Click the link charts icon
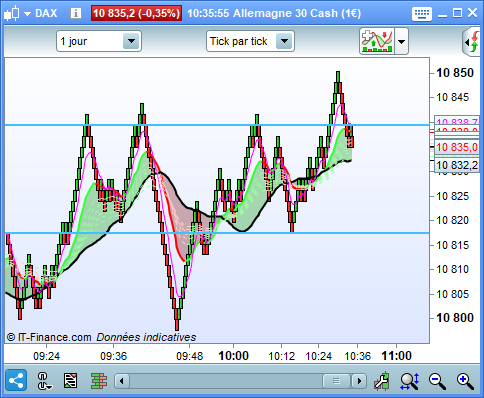This screenshot has height=398, width=484. pos(44,381)
